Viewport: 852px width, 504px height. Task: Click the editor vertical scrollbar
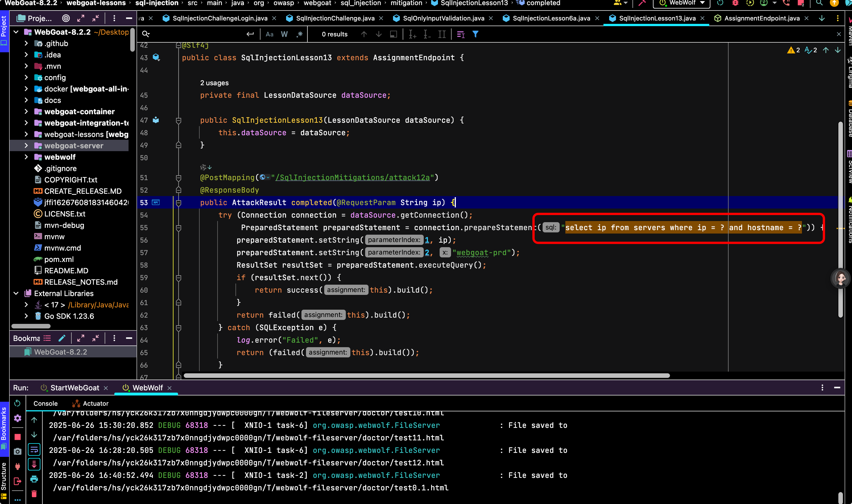840,219
